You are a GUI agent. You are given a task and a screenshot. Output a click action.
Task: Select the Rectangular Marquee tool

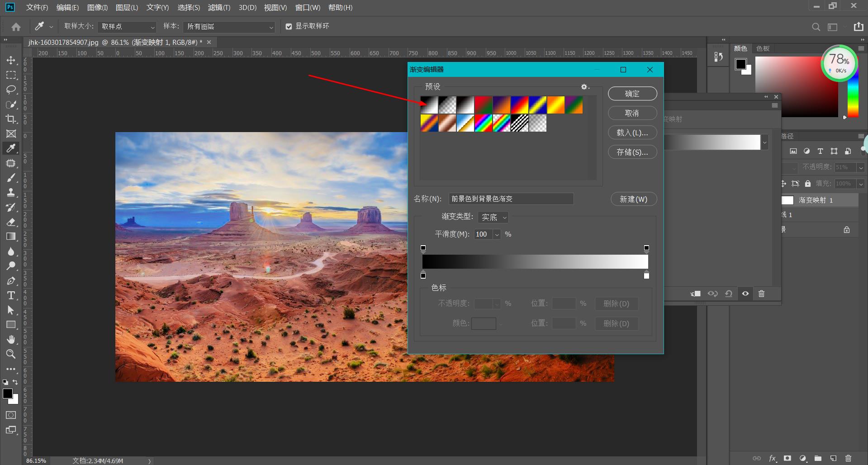pyautogui.click(x=11, y=75)
